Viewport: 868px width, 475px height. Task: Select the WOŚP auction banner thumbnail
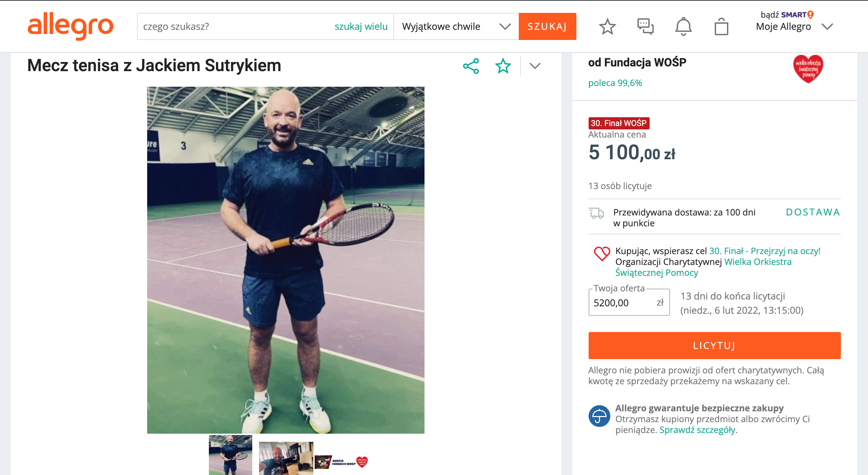pyautogui.click(x=341, y=461)
